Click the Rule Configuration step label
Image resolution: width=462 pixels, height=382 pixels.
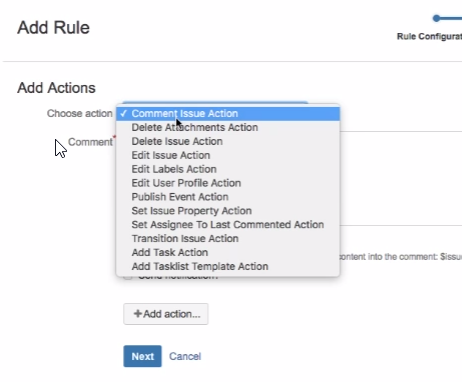coord(429,36)
